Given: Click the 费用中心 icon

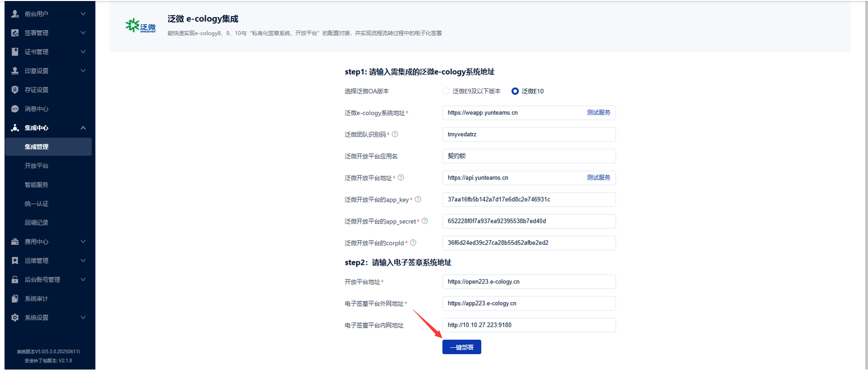Looking at the screenshot, I should click(15, 242).
